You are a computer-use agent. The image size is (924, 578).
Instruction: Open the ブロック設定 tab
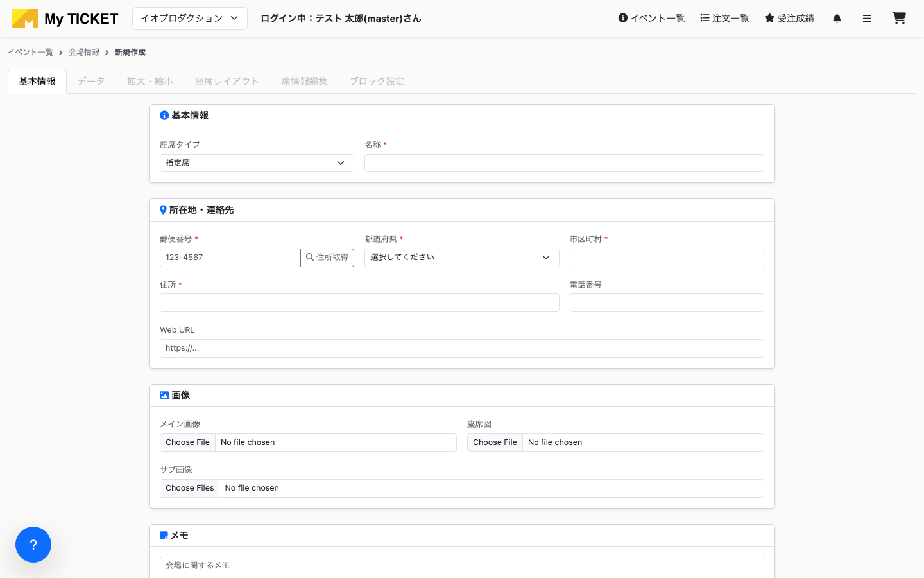(377, 82)
